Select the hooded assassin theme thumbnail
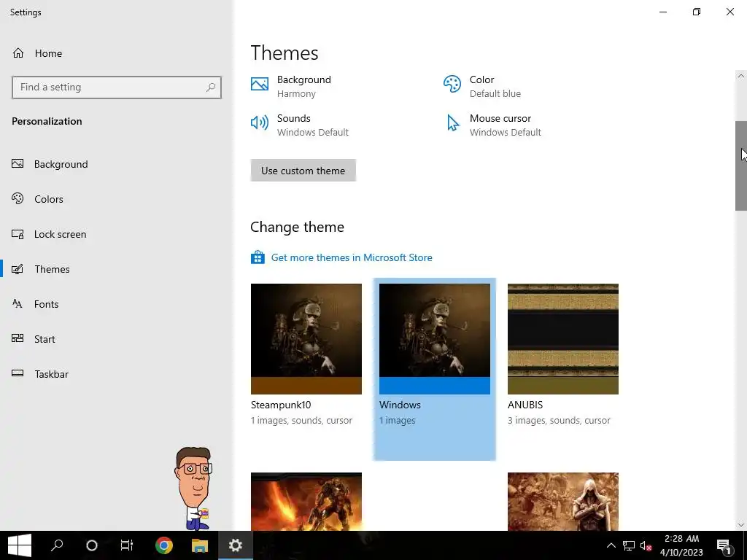 tap(563, 502)
